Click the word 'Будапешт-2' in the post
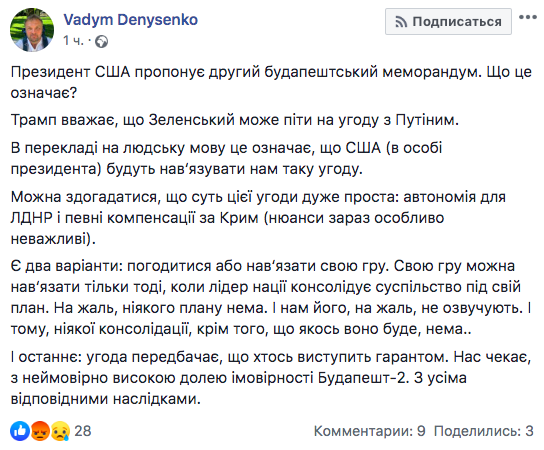Viewport: 544px width, 450px height. (x=362, y=378)
